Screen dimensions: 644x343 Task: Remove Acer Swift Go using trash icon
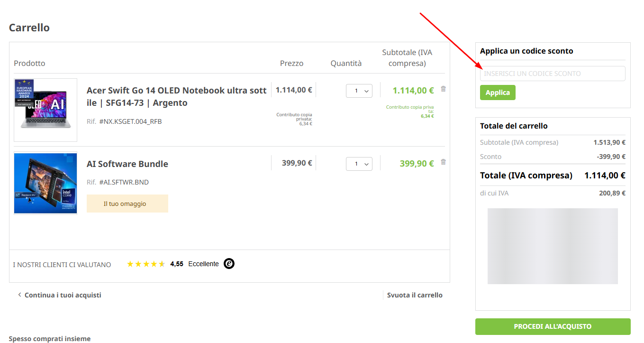click(x=443, y=89)
